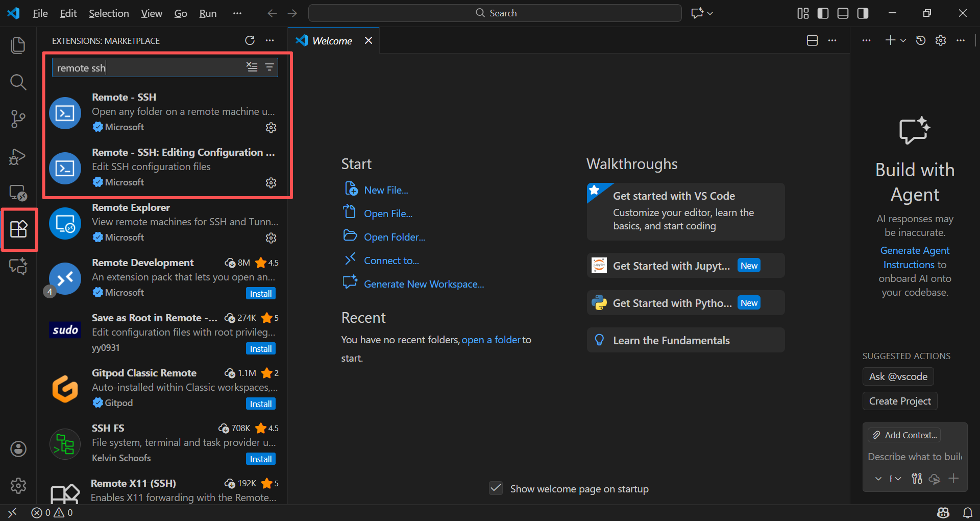Click the Open Folder link

394,237
